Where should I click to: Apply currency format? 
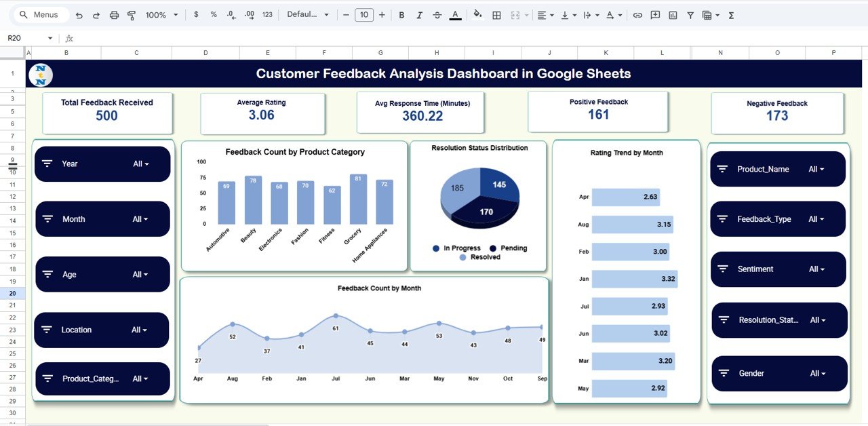[x=195, y=14]
